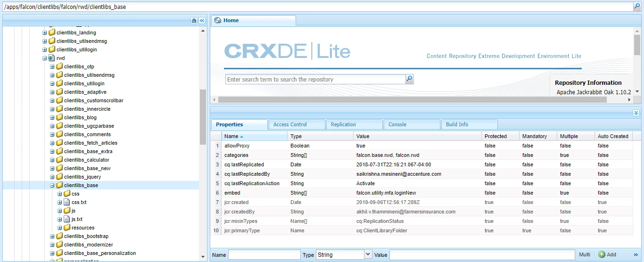Click the resources folder icon
The height and width of the screenshot is (262, 644).
(x=67, y=228)
